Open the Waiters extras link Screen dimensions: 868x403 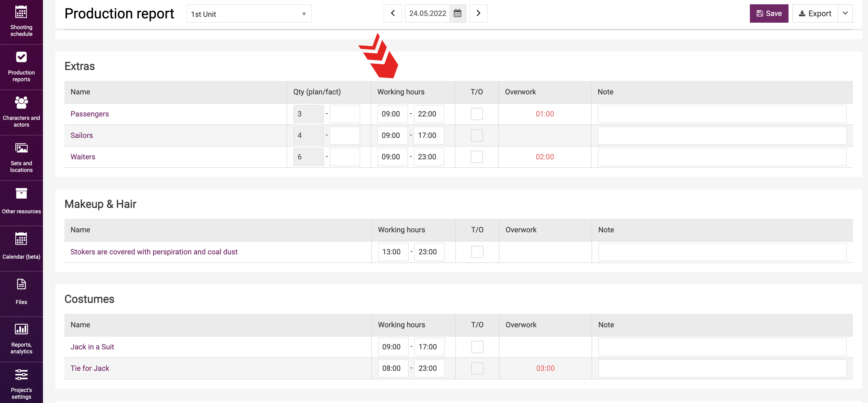click(83, 157)
